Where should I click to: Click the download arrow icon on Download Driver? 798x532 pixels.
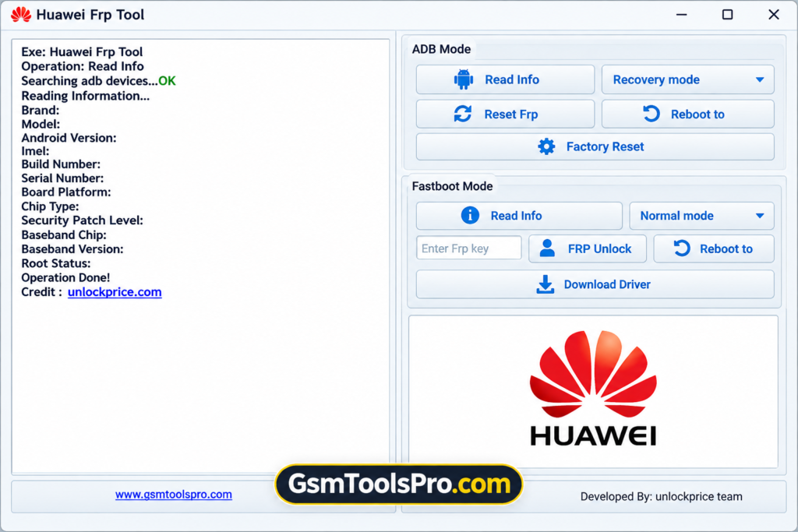(545, 284)
